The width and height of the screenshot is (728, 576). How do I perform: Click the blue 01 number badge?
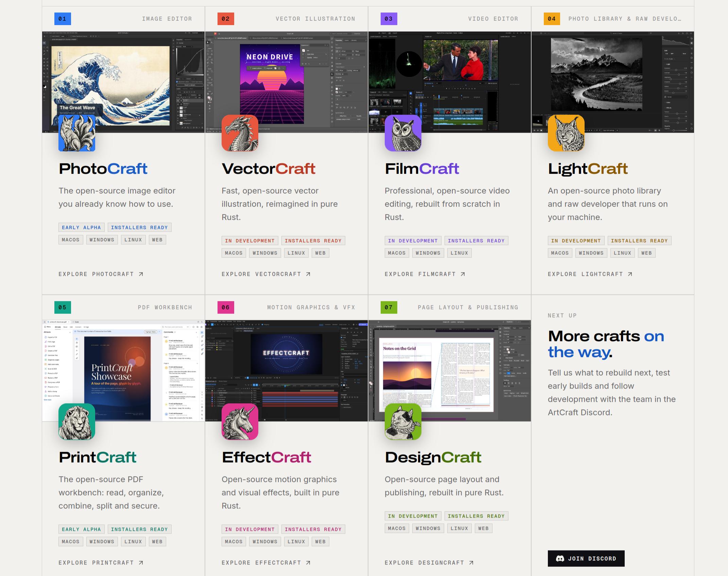(63, 19)
